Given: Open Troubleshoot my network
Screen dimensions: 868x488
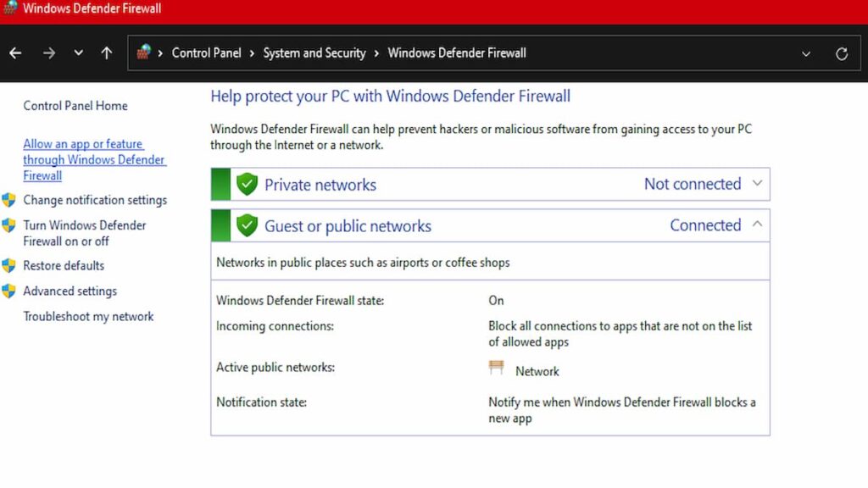Looking at the screenshot, I should click(x=88, y=317).
